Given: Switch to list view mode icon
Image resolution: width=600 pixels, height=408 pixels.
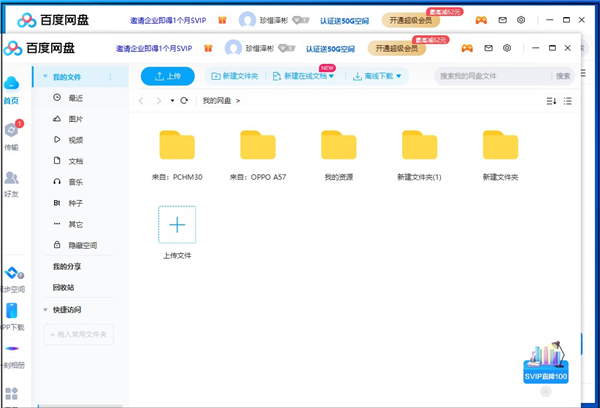Looking at the screenshot, I should [568, 101].
